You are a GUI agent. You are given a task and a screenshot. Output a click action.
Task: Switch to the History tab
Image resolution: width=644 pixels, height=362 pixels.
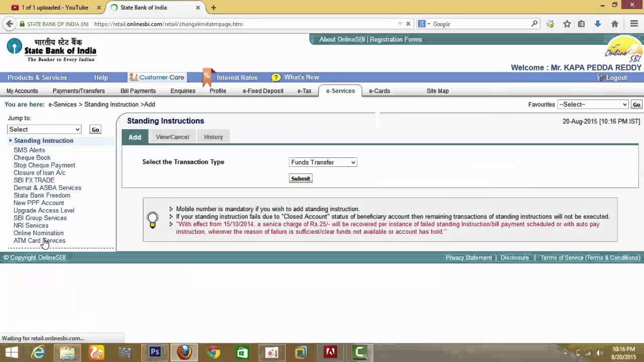(213, 137)
